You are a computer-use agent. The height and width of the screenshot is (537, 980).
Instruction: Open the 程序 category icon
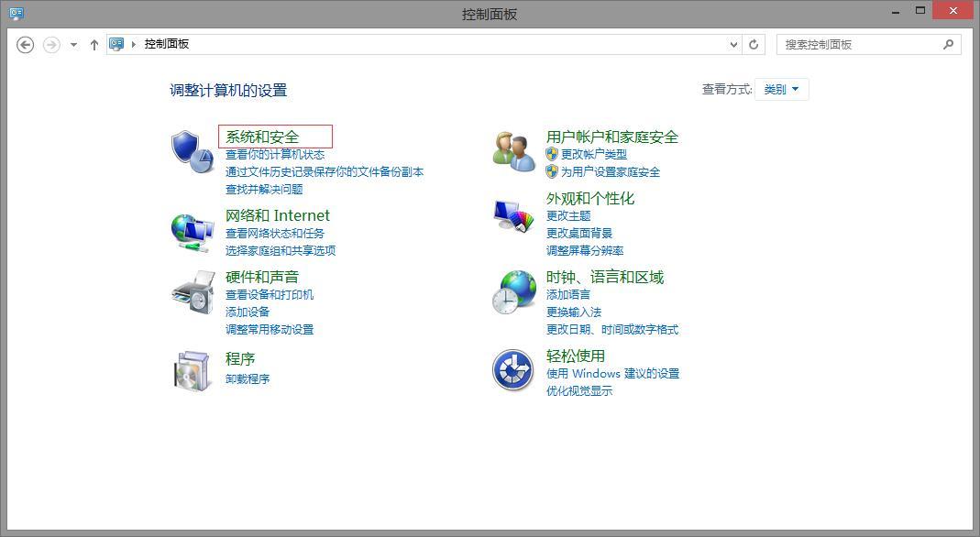tap(192, 369)
